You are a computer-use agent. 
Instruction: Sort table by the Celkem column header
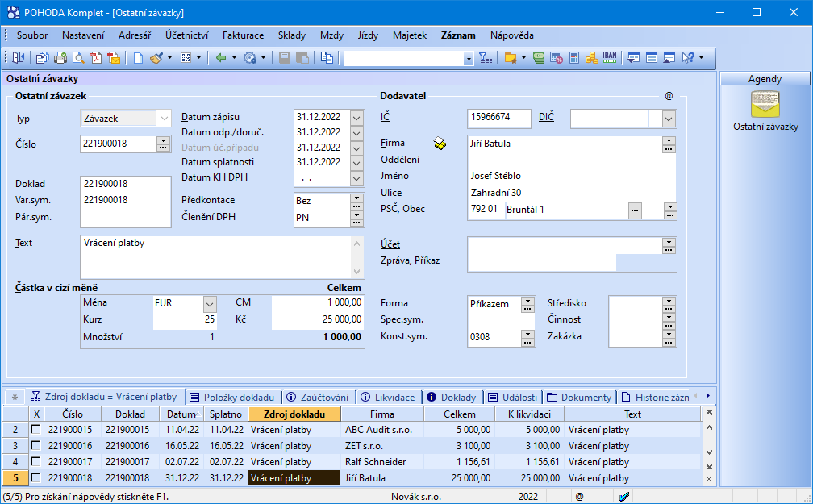(460, 414)
